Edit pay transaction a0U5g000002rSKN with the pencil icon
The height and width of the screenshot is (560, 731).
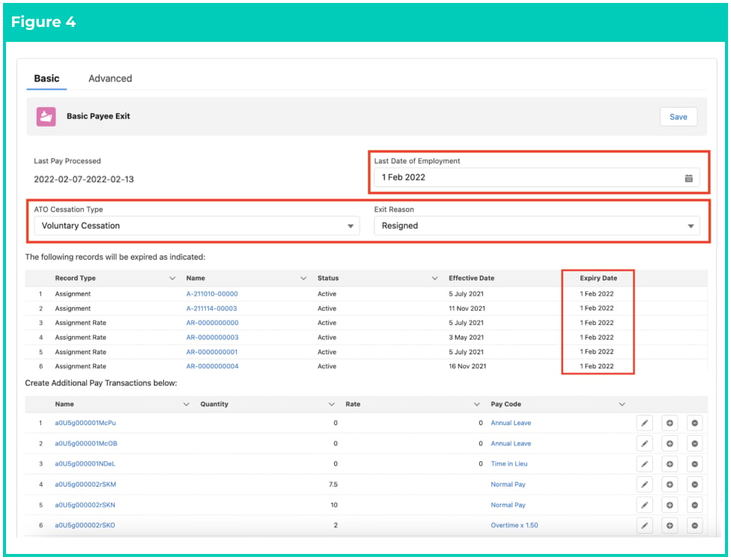(644, 505)
